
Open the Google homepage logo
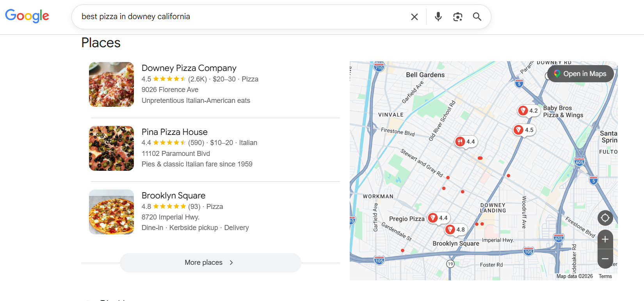(x=27, y=16)
